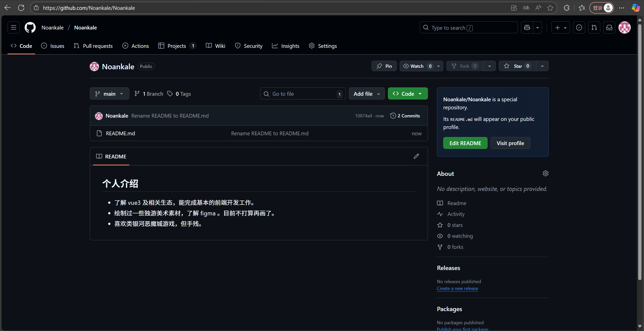The height and width of the screenshot is (331, 644).
Task: Click the browser page vertical scrollbar
Action: tap(640, 151)
